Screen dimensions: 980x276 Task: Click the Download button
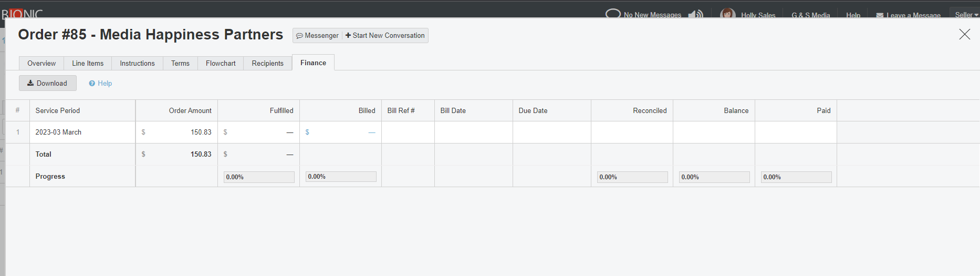coord(48,83)
